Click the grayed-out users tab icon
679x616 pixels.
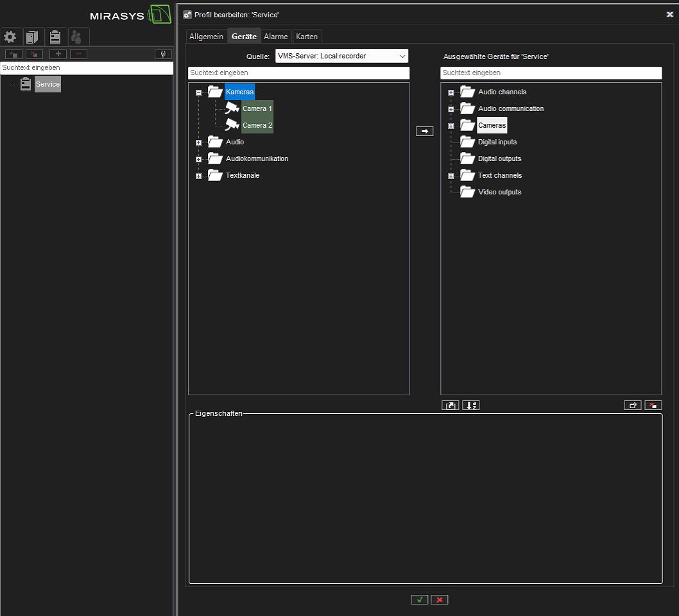(76, 37)
